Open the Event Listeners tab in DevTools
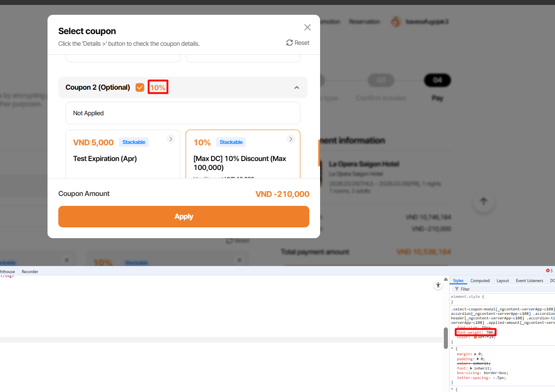This screenshot has width=555, height=392. [x=529, y=281]
